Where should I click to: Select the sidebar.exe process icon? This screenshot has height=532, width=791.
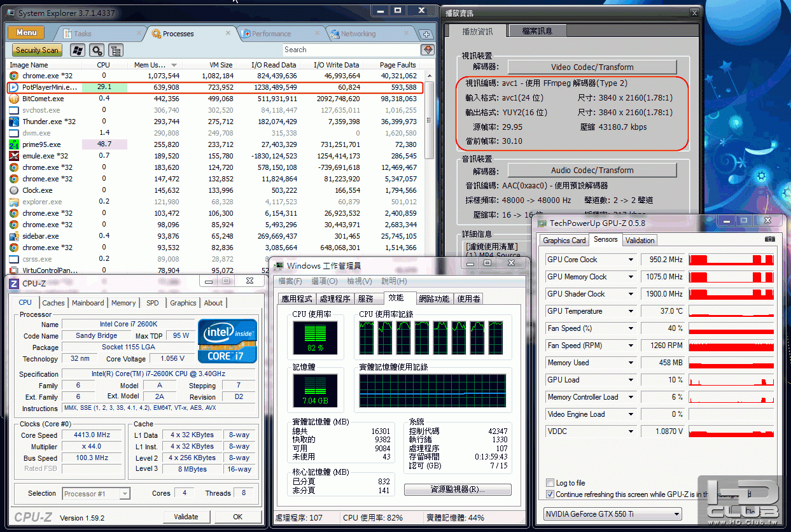point(14,236)
